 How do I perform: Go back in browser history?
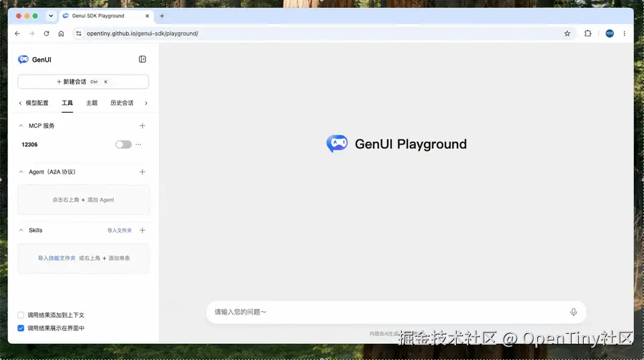click(x=17, y=34)
